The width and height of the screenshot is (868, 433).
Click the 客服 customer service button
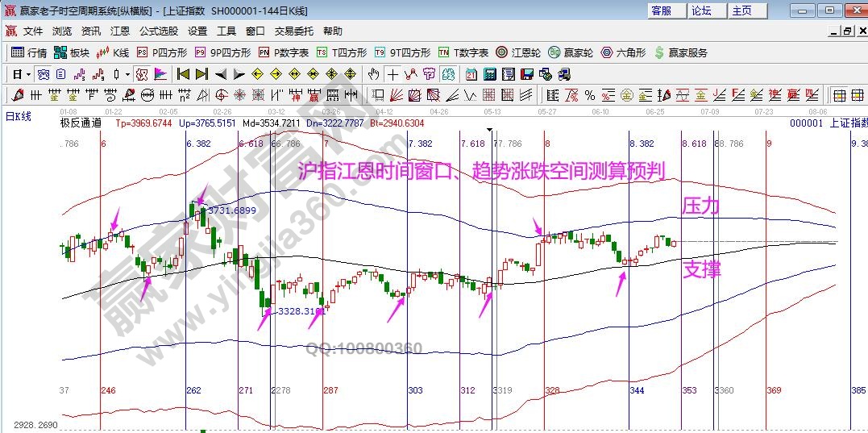[x=661, y=10]
